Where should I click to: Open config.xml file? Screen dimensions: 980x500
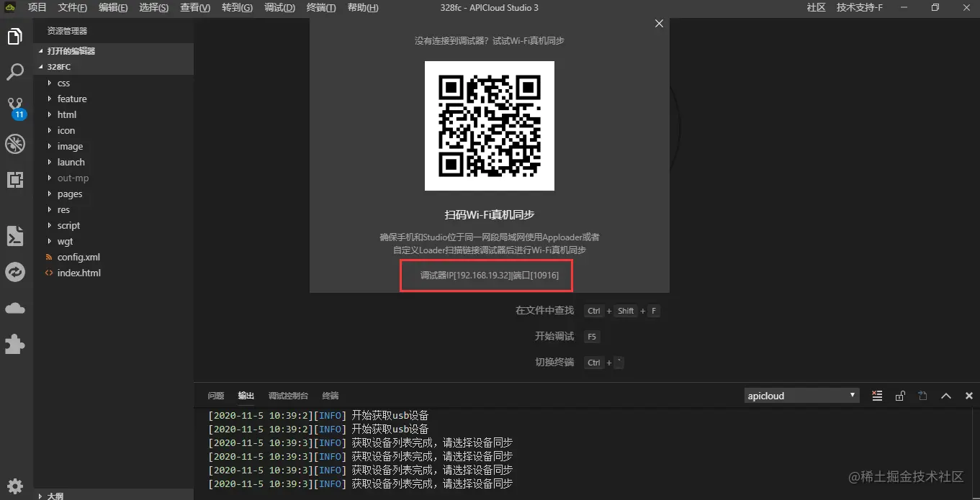point(113,257)
